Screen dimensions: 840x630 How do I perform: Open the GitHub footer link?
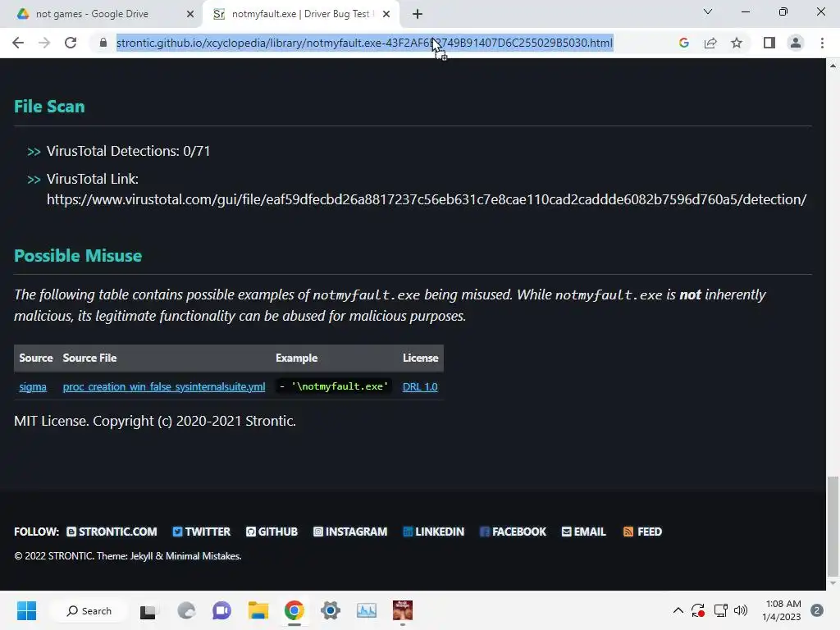pos(272,532)
